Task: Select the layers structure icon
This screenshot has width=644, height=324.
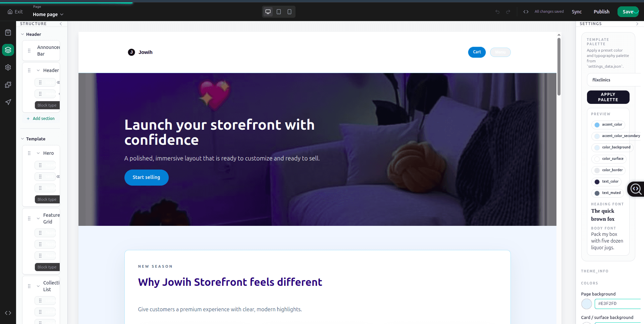Action: click(8, 50)
